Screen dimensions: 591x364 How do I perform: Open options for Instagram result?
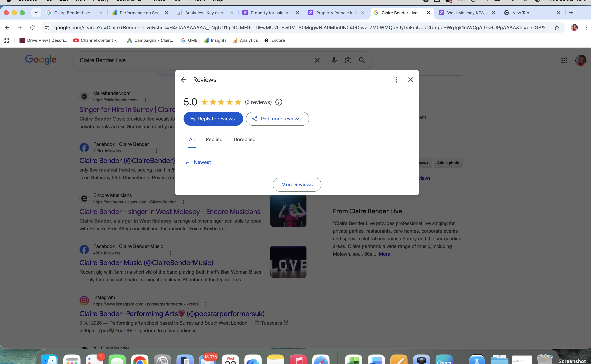pyautogui.click(x=206, y=304)
